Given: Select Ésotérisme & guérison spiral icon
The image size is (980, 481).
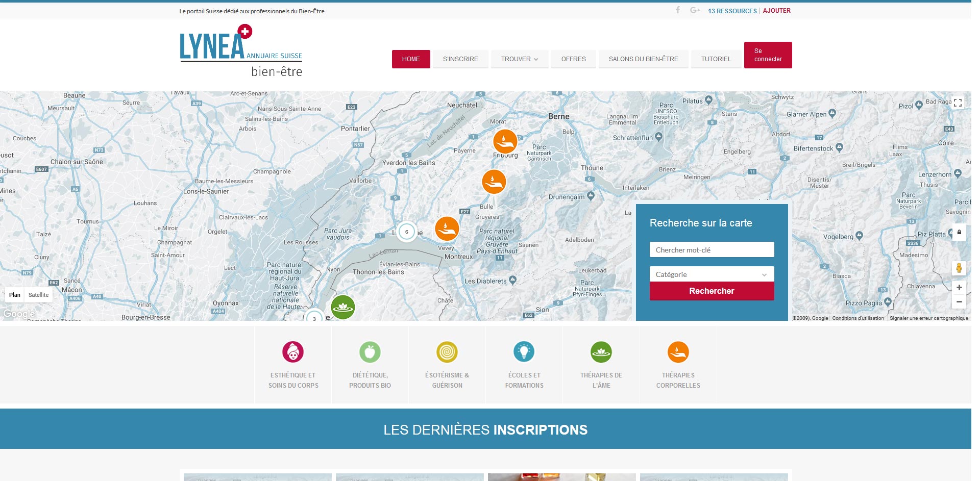Looking at the screenshot, I should 447,352.
